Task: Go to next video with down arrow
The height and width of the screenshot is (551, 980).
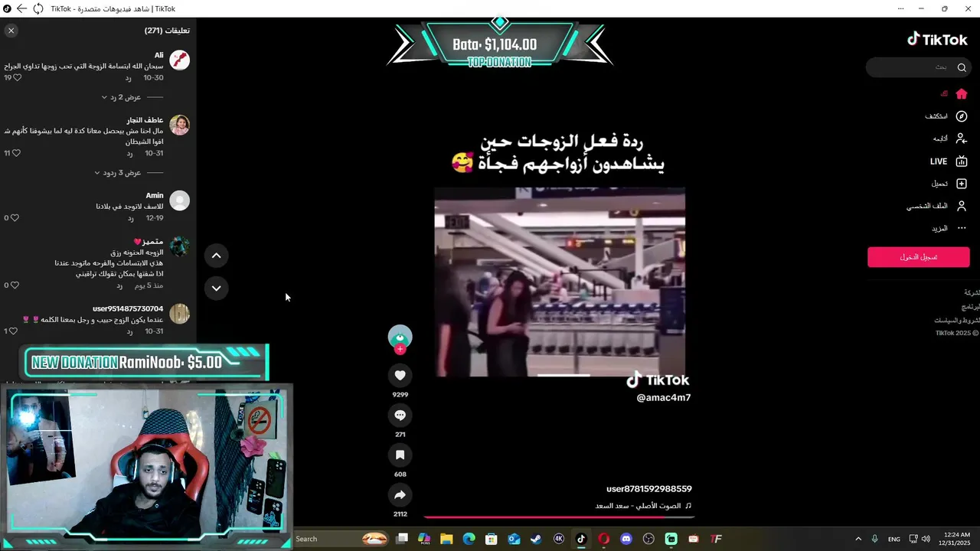Action: pyautogui.click(x=216, y=289)
